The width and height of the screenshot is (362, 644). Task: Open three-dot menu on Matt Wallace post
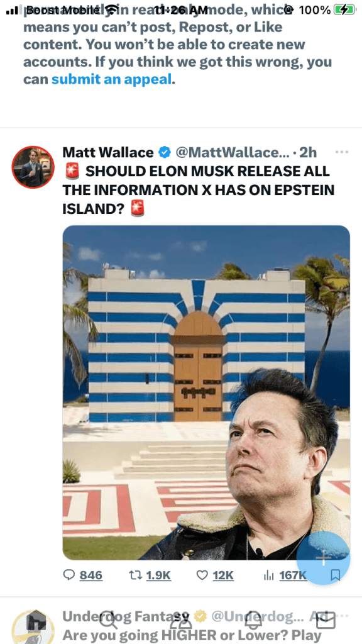(341, 152)
